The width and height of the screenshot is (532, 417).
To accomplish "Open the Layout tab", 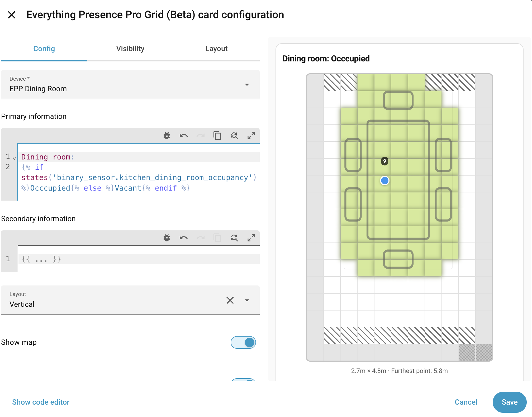I will point(216,49).
